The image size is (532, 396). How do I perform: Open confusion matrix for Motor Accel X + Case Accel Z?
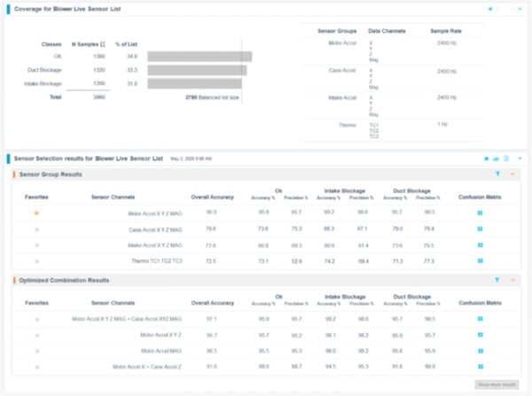click(x=481, y=366)
